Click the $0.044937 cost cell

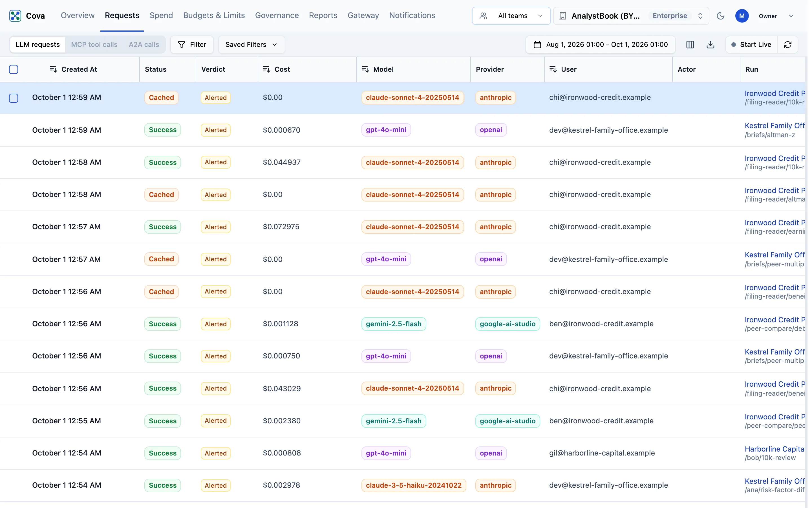pyautogui.click(x=281, y=162)
